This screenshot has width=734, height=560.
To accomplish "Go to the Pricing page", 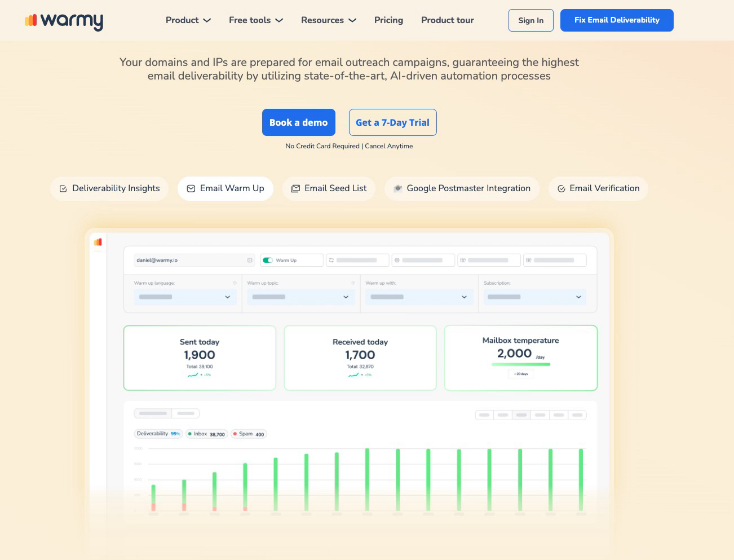I will point(388,20).
